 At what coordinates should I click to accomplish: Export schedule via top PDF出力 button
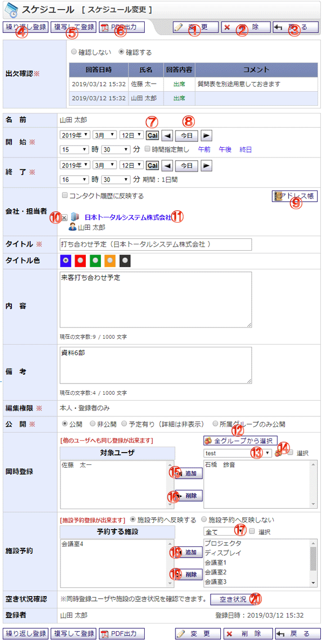122,27
